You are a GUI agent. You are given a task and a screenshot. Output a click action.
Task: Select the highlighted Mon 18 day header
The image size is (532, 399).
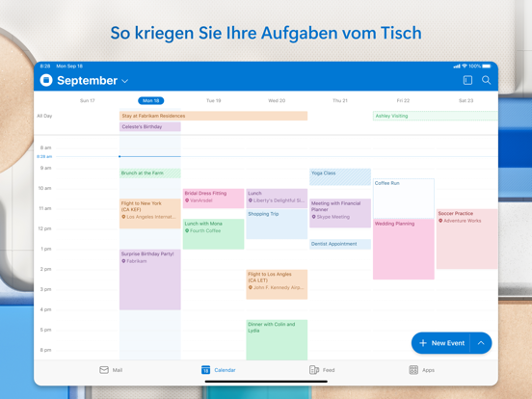151,100
